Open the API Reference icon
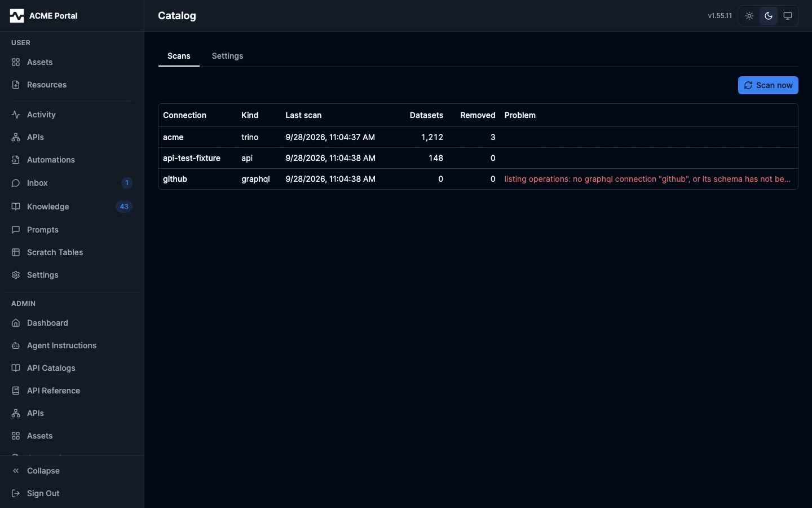The width and height of the screenshot is (812, 508). pos(16,391)
